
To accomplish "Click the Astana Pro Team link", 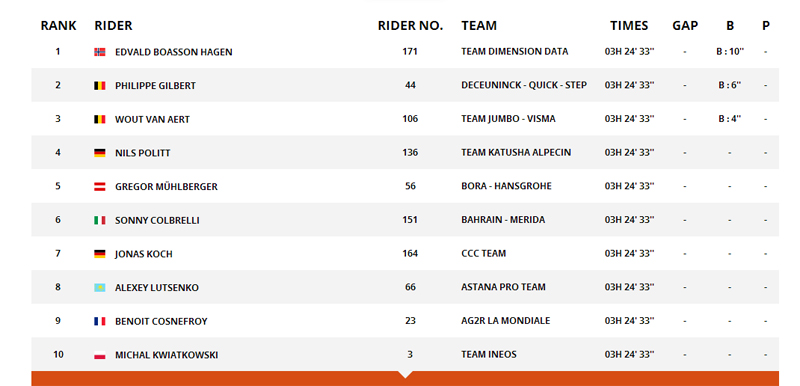I will [x=503, y=287].
